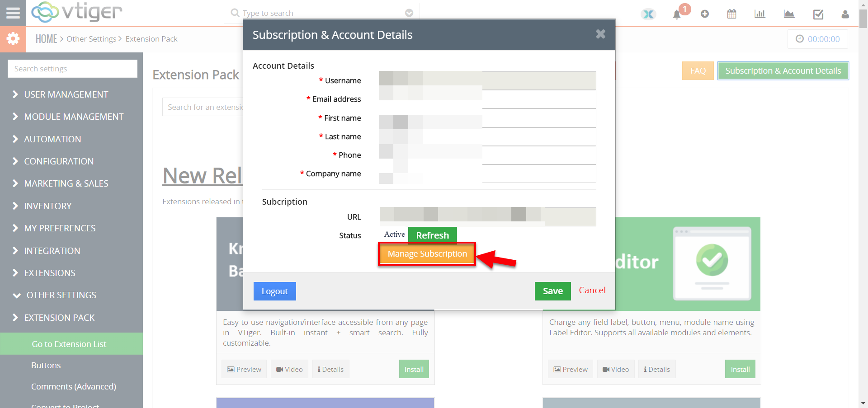Click the page scrollbar down arrow

point(863,403)
